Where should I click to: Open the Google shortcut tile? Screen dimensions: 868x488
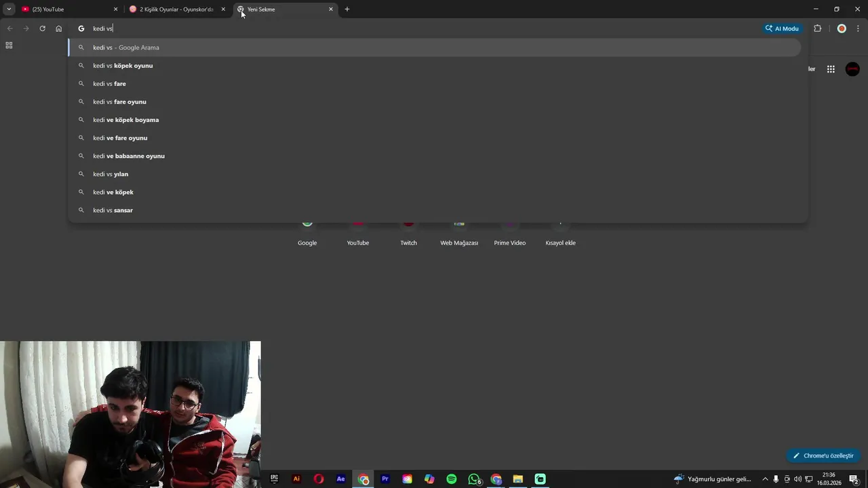pyautogui.click(x=307, y=234)
